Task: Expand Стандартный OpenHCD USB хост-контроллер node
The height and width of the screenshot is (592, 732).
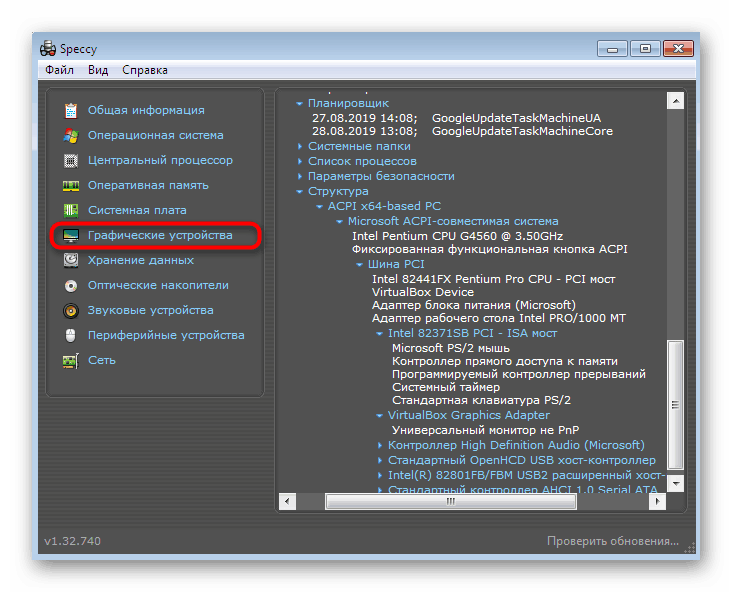Action: (380, 460)
